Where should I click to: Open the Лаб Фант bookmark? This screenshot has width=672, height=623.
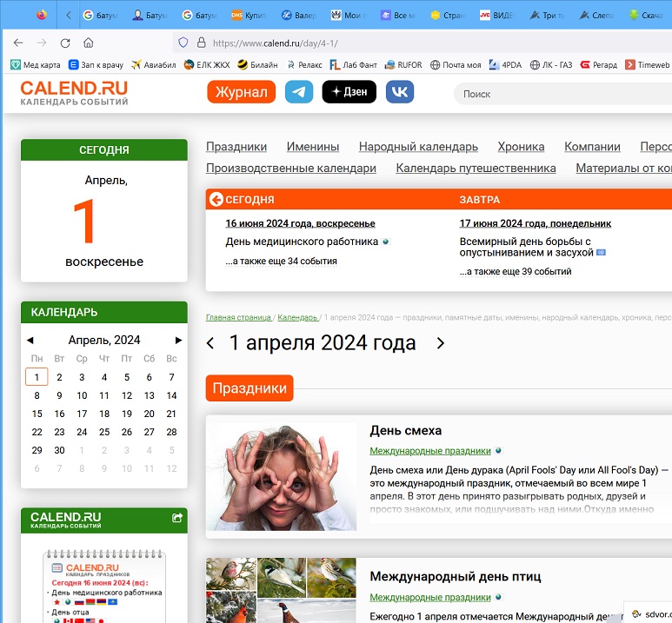pos(353,64)
